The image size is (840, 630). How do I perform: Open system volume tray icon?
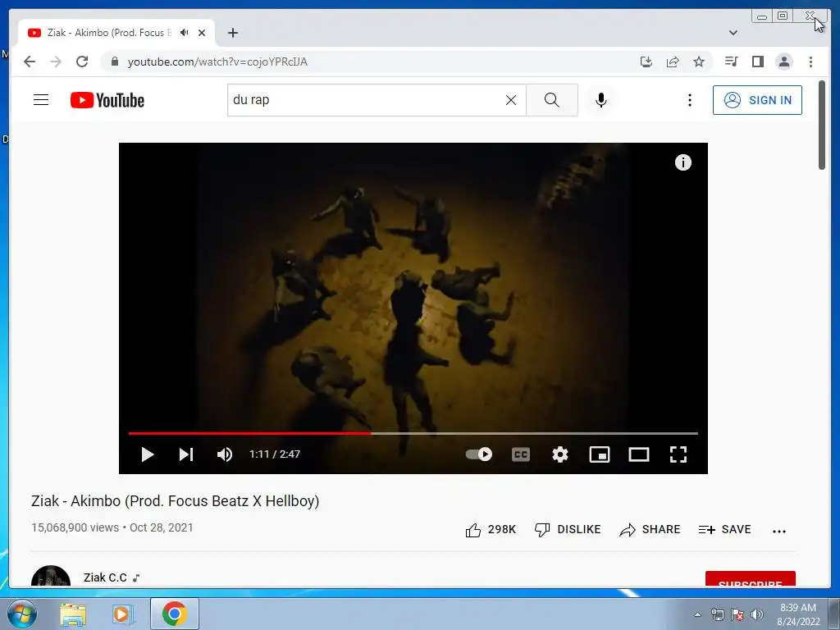coord(756,614)
